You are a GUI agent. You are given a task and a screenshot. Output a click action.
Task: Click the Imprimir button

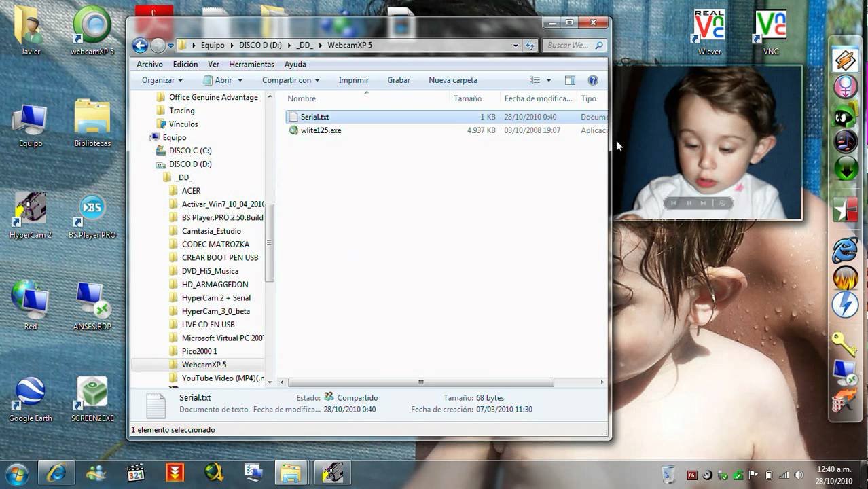353,80
